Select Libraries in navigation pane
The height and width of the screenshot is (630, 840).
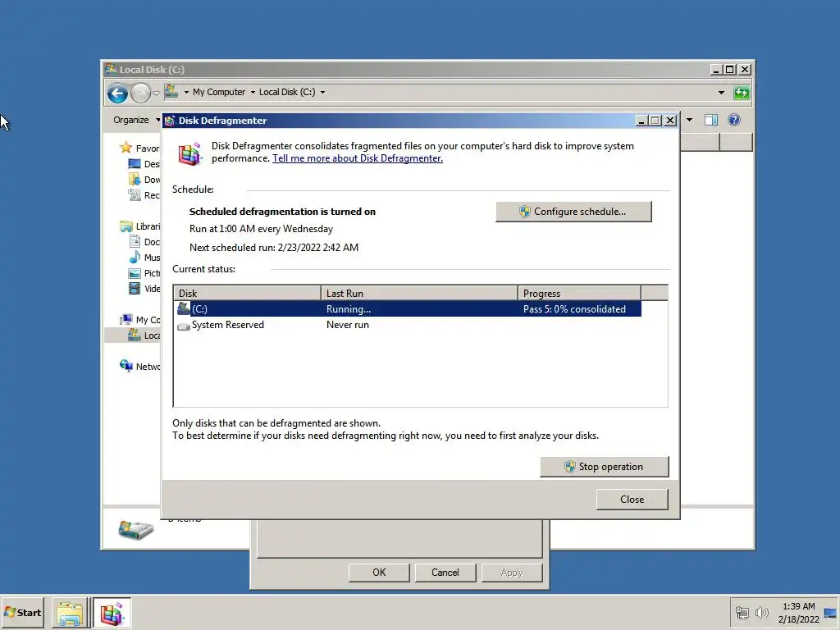139,226
